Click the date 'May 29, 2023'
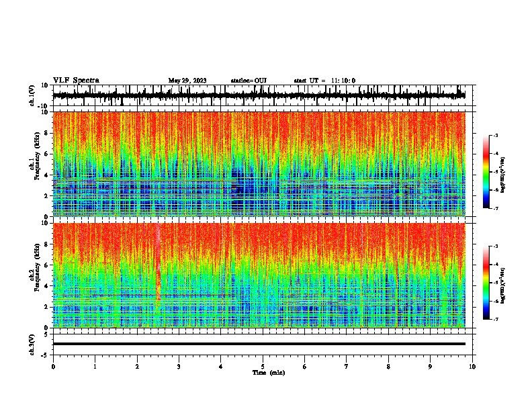The height and width of the screenshot is (411, 532). (x=187, y=81)
